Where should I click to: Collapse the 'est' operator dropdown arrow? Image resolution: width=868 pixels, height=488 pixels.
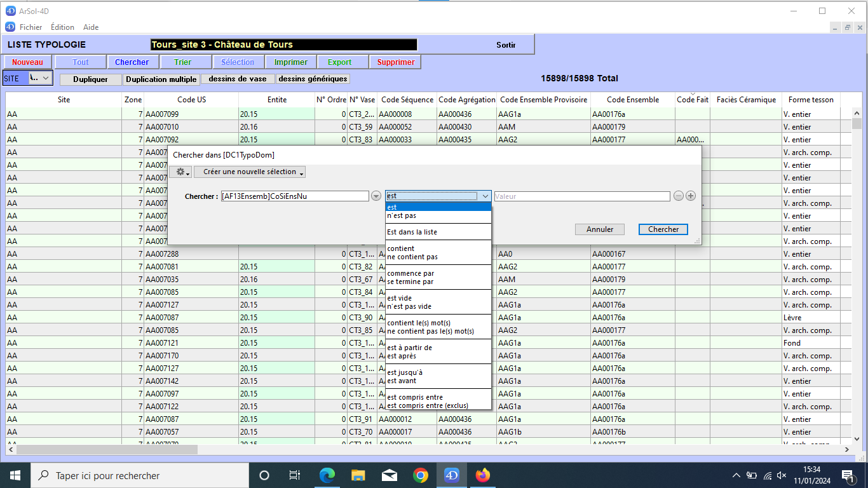(485, 196)
